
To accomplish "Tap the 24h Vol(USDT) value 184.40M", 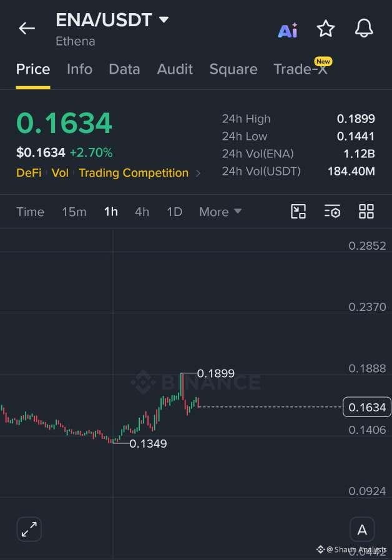I will pyautogui.click(x=351, y=171).
